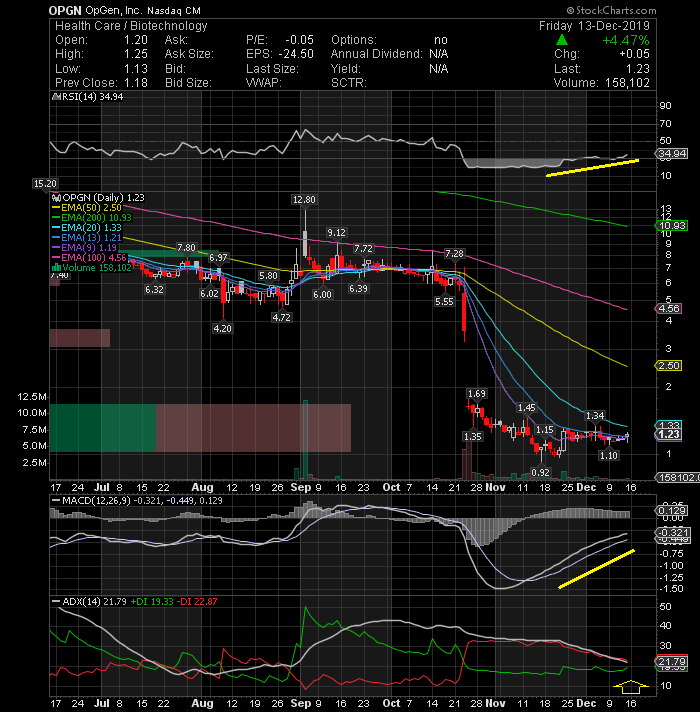Click the 'OpGen, Inc.' company name

point(113,10)
